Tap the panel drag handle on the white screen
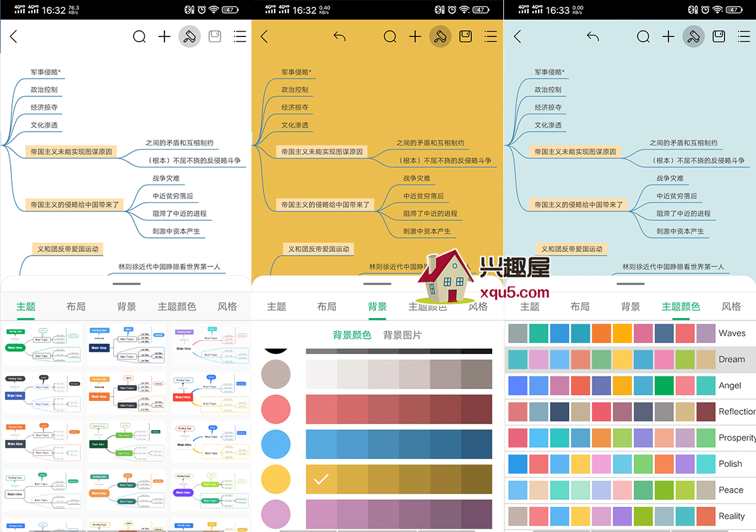This screenshot has height=532, width=756. [126, 284]
